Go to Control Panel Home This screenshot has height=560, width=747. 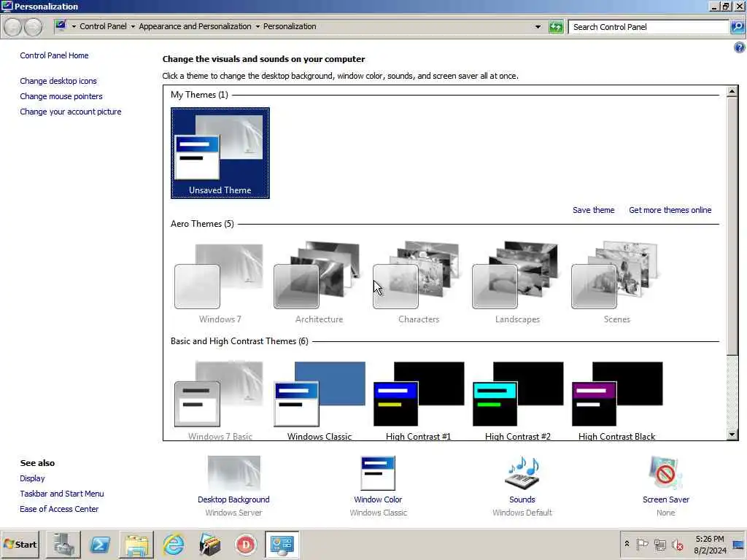[x=54, y=55]
